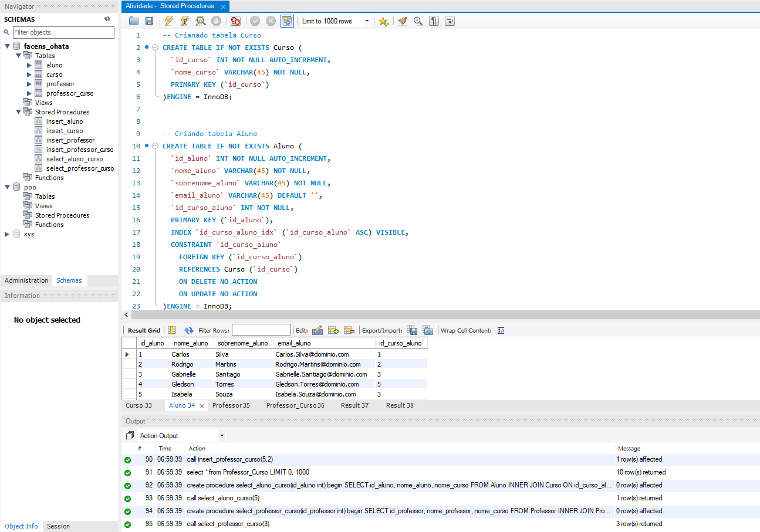
Task: Toggle the Wrap Cell Content option
Action: (x=500, y=330)
